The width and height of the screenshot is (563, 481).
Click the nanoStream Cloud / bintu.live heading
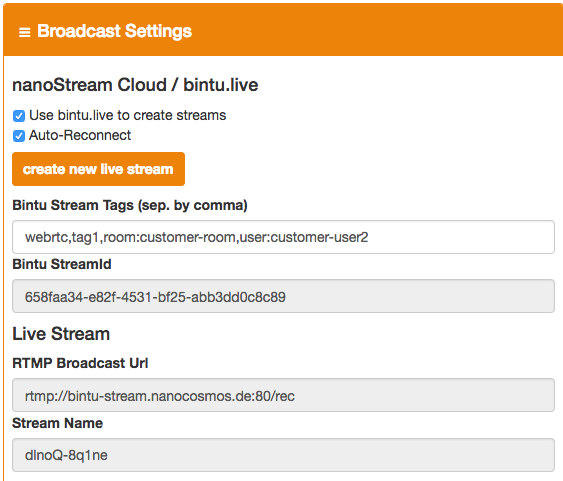click(135, 85)
